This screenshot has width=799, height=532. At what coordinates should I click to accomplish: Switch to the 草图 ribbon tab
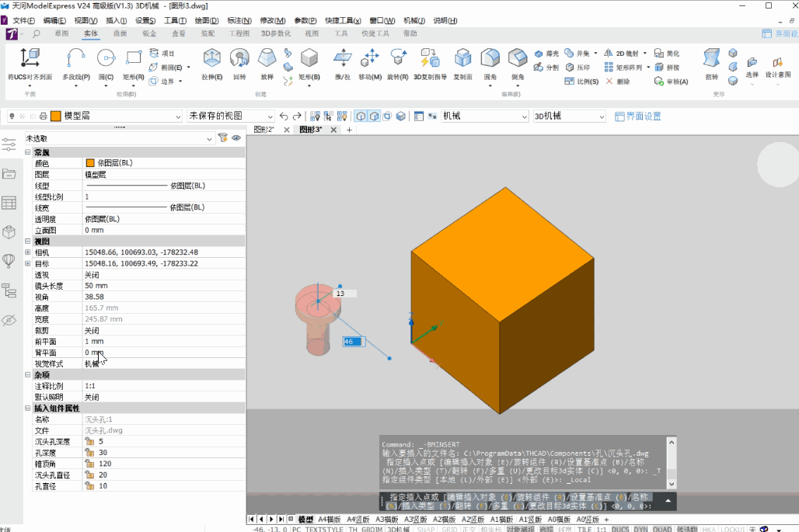[x=61, y=33]
